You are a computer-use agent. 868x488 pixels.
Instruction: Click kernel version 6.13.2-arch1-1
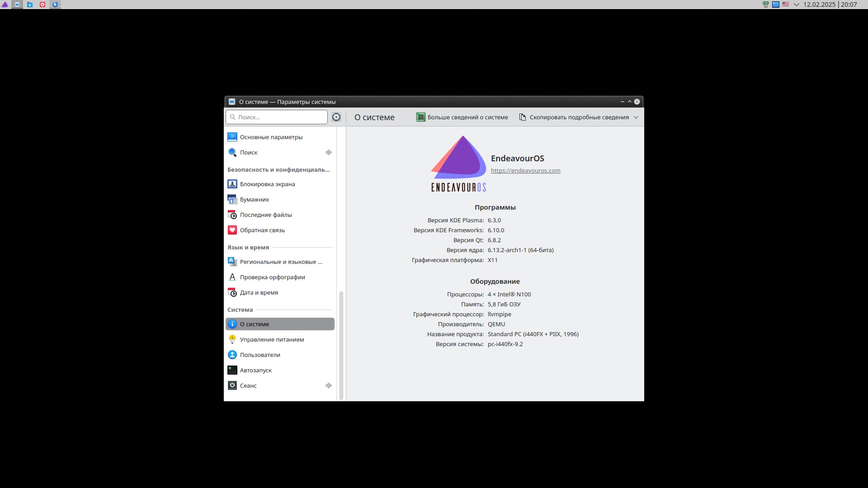(x=521, y=250)
